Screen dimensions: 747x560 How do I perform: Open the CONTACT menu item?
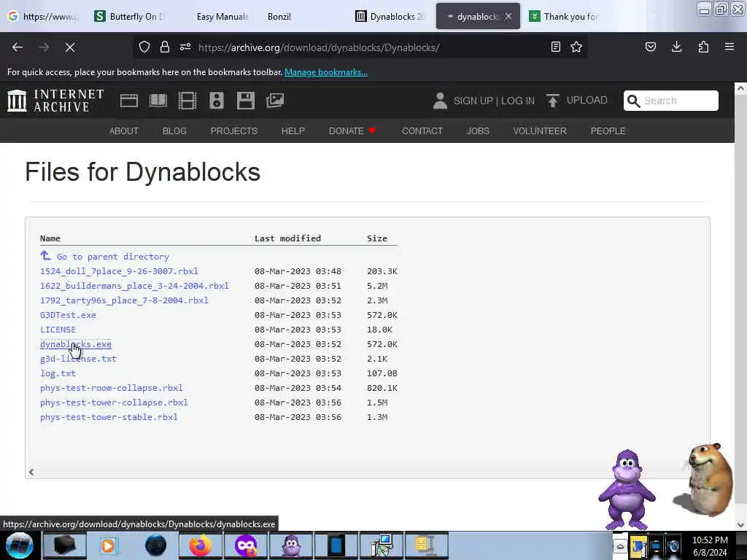tap(422, 131)
